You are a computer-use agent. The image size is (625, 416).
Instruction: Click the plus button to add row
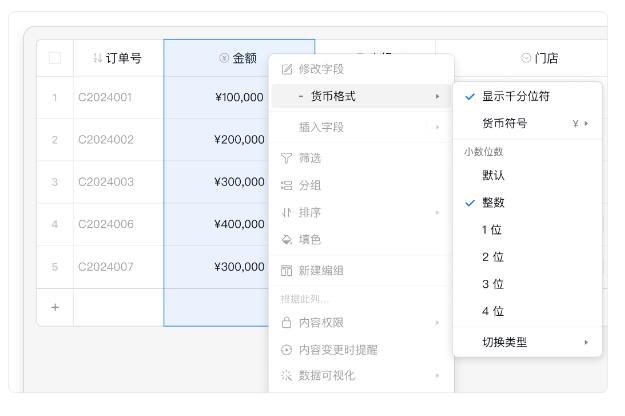[x=55, y=307]
